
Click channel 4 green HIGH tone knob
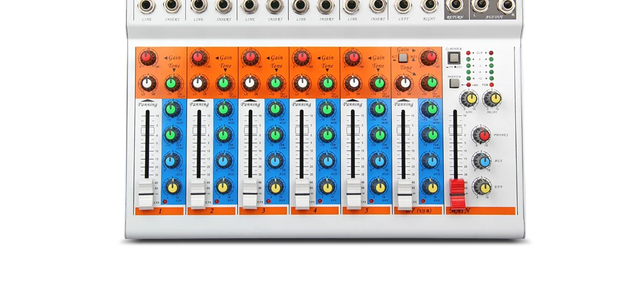pos(327,84)
